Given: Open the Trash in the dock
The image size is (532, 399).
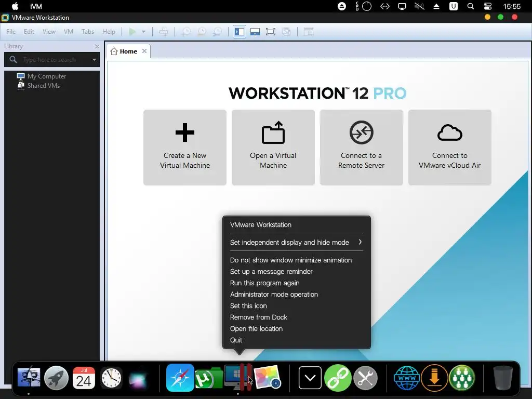Looking at the screenshot, I should tap(503, 378).
